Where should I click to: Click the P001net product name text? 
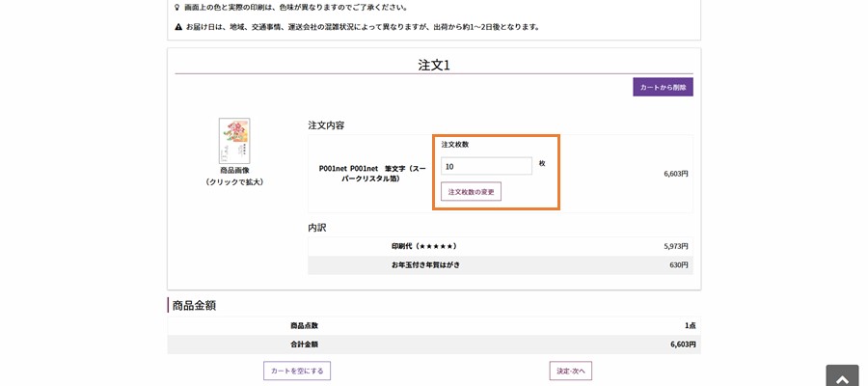tap(372, 174)
